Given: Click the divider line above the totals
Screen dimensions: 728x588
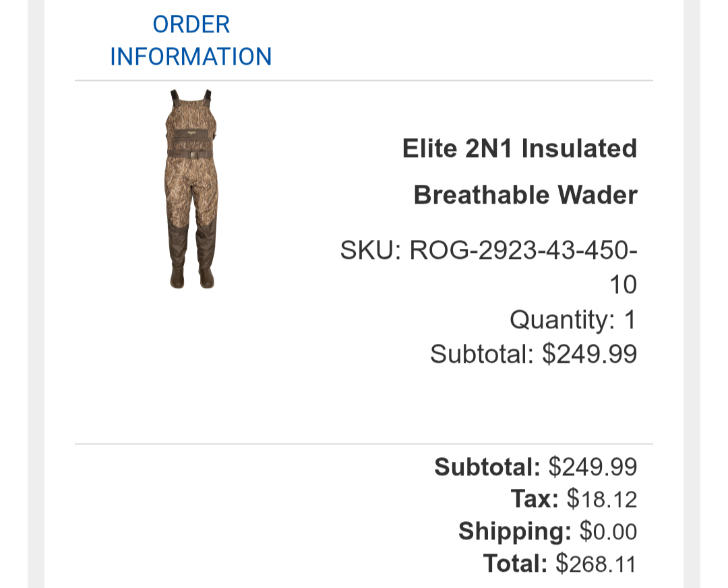Looking at the screenshot, I should pyautogui.click(x=364, y=444).
